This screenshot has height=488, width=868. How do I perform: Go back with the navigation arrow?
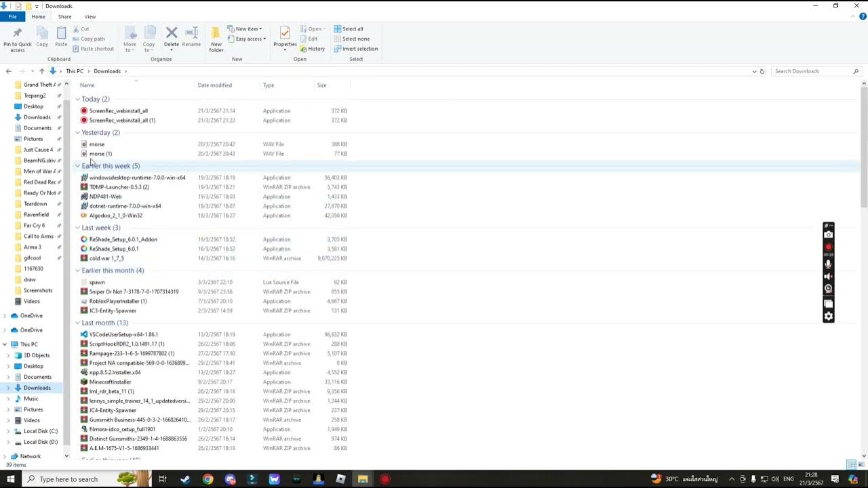click(x=8, y=71)
